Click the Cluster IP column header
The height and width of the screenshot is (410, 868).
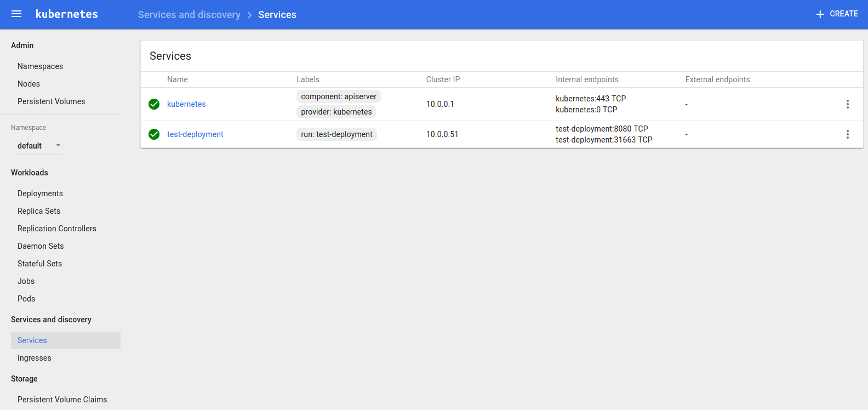point(443,79)
